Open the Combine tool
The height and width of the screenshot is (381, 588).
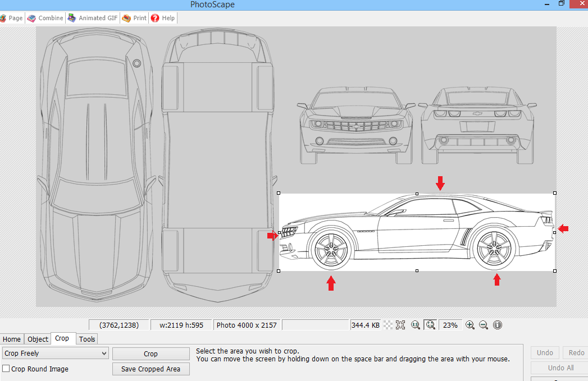pyautogui.click(x=45, y=17)
